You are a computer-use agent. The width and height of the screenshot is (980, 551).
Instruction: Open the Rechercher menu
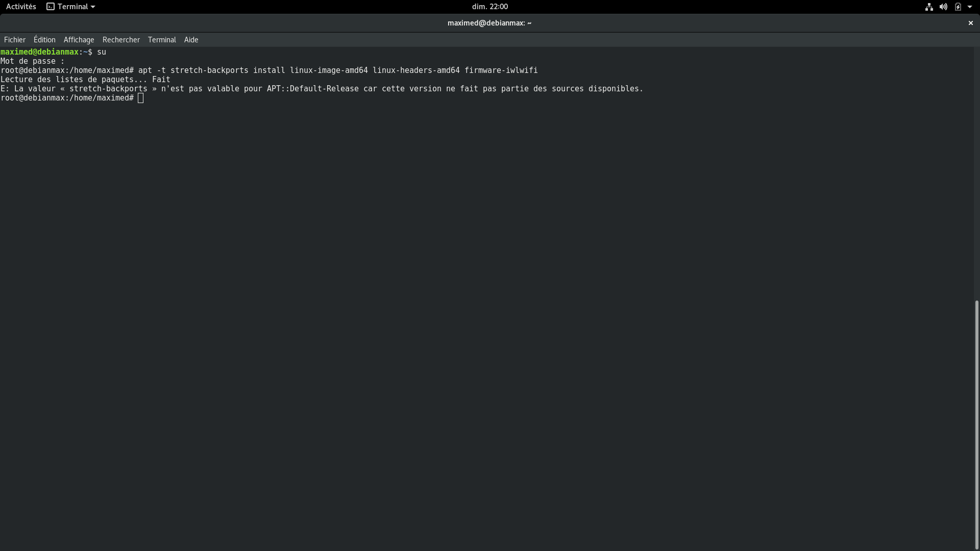[x=121, y=40]
